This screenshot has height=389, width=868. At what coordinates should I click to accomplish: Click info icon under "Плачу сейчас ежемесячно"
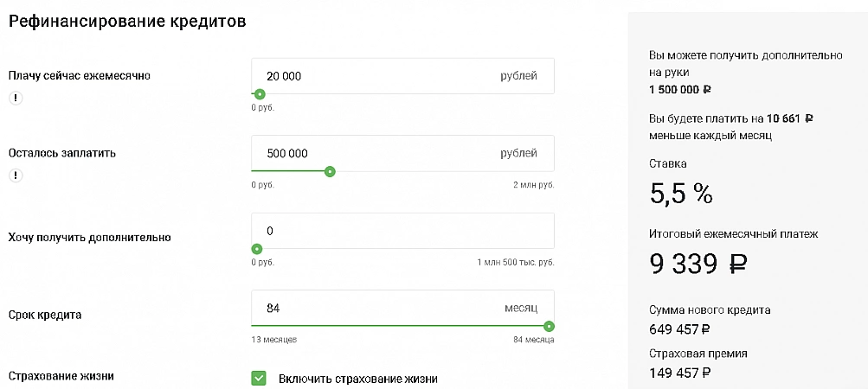click(x=15, y=98)
